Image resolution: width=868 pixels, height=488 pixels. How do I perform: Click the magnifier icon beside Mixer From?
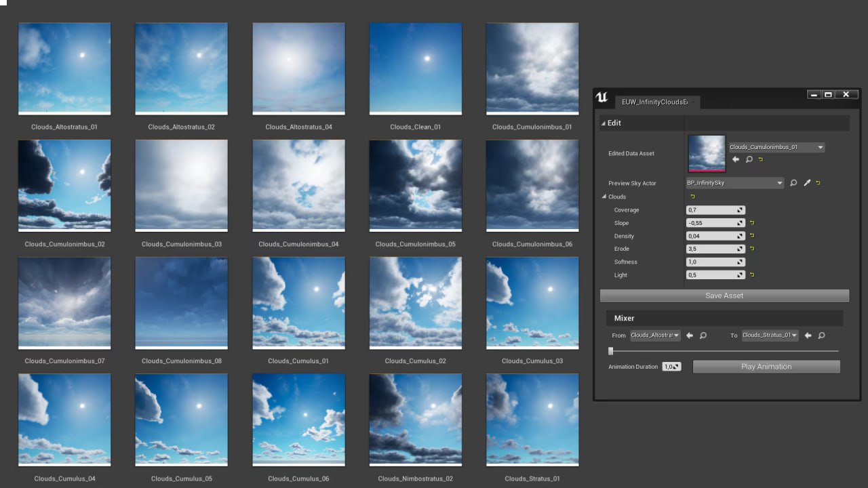click(x=703, y=335)
